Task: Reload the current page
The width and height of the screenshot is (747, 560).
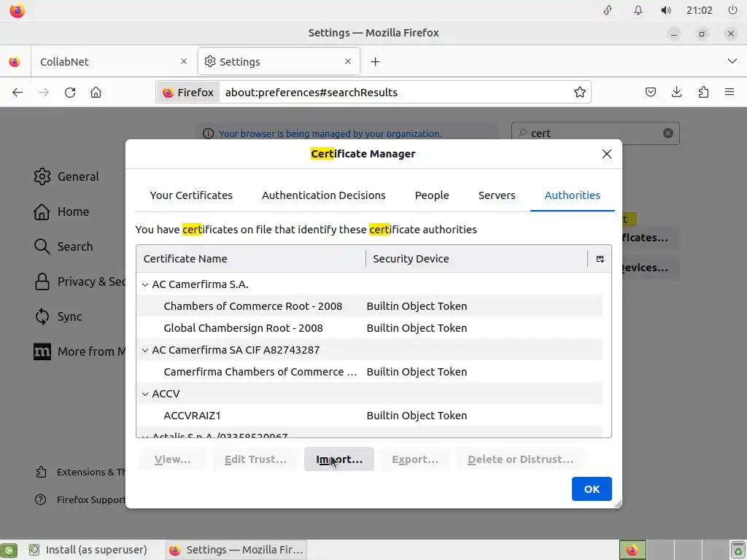Action: (x=70, y=93)
